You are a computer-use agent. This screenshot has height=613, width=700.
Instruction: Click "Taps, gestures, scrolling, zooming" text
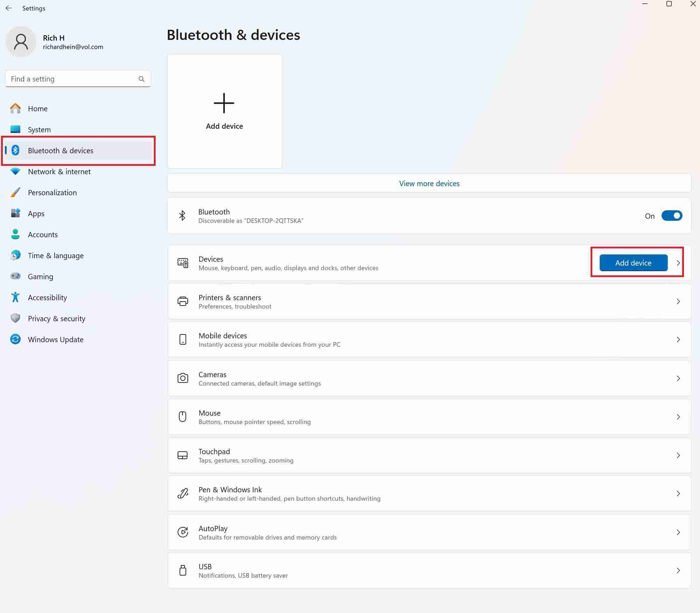point(246,460)
